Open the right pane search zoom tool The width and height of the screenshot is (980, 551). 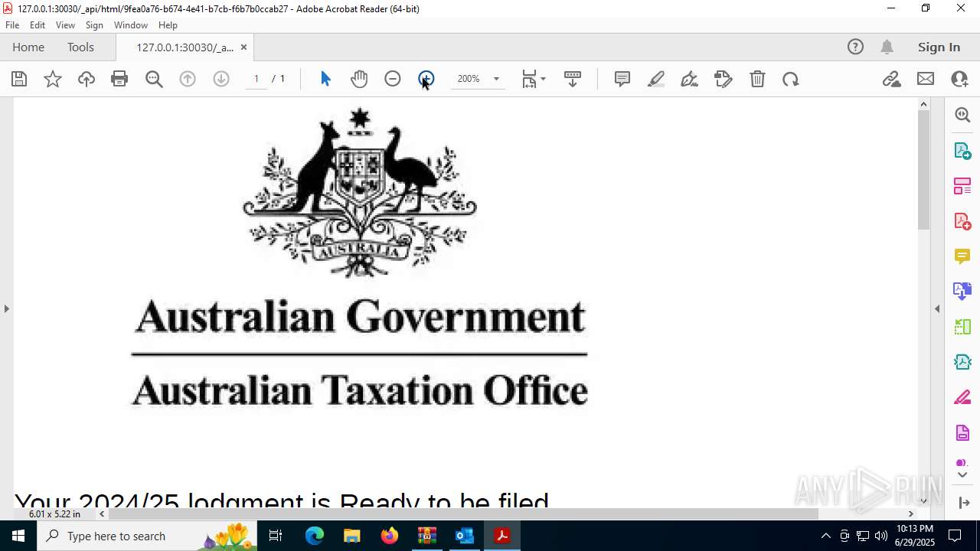(x=962, y=115)
